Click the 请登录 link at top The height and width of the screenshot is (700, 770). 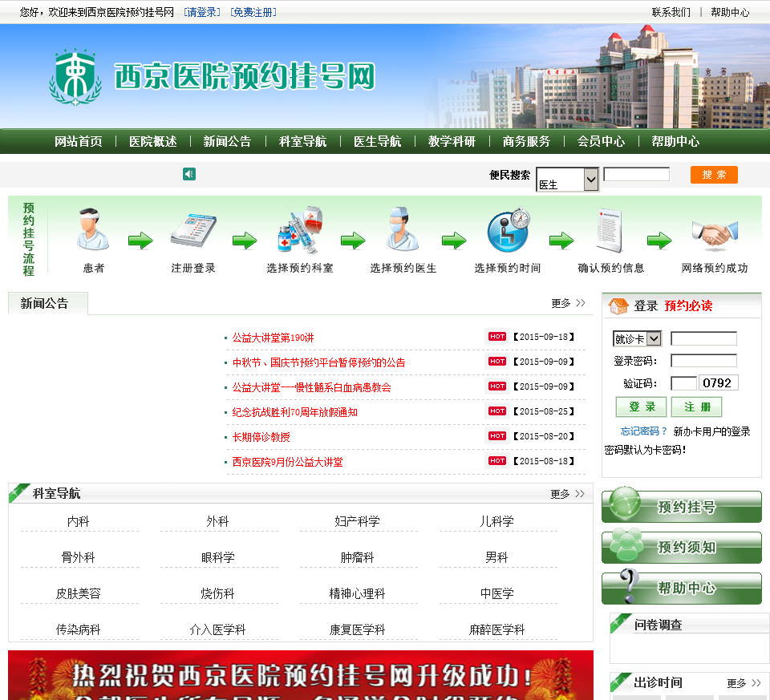(202, 12)
